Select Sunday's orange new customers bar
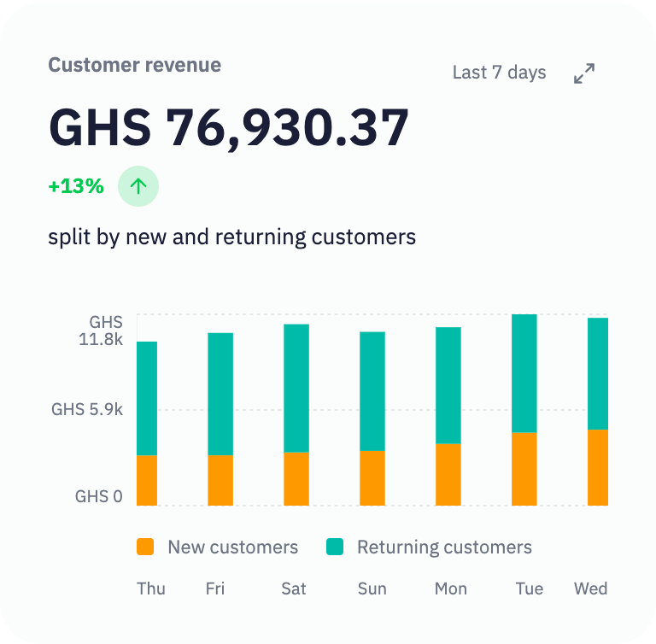Viewport: 656px width, 644px height. point(372,477)
